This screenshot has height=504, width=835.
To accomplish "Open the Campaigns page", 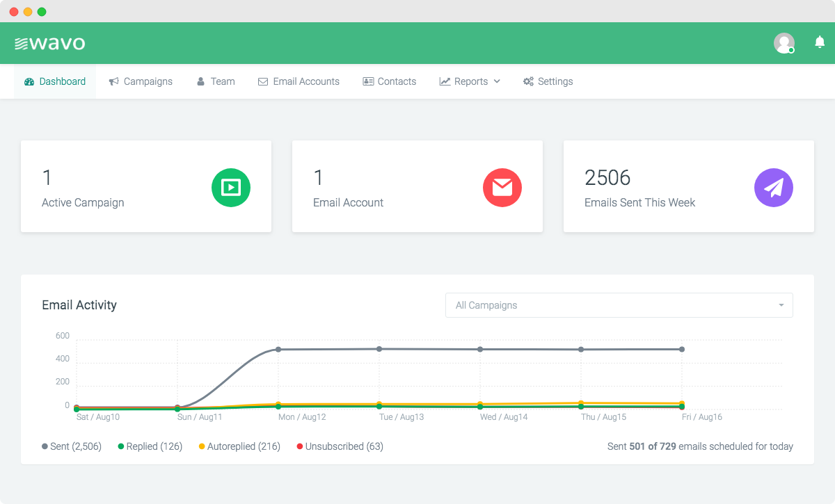I will click(141, 81).
